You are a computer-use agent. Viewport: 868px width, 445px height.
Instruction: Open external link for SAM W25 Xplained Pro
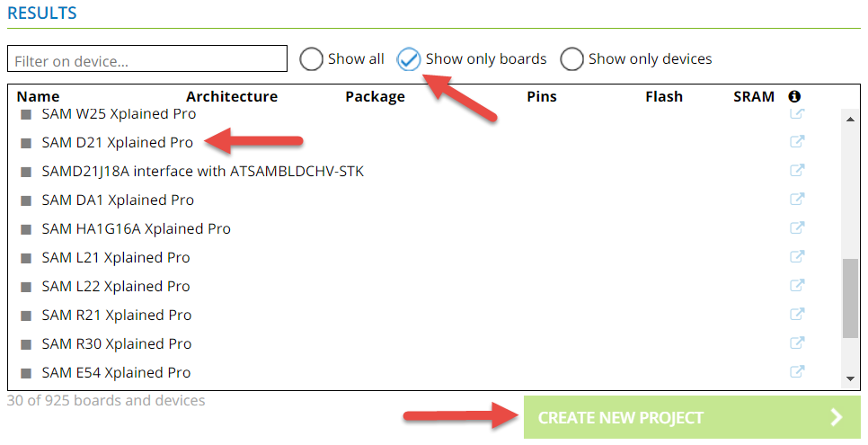click(x=796, y=113)
